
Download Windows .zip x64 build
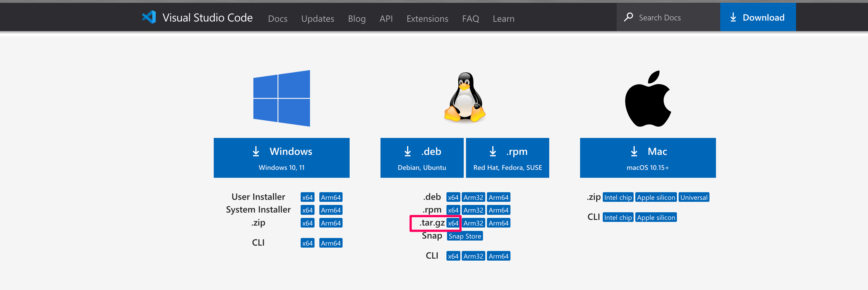point(307,223)
